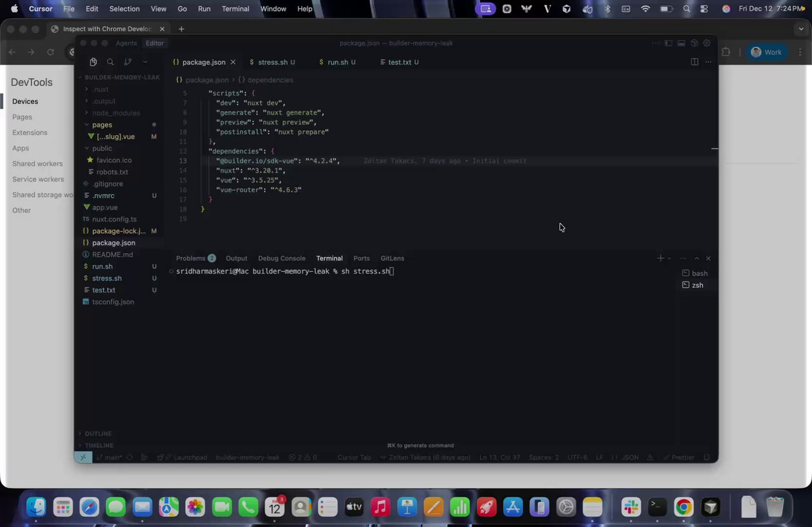This screenshot has width=812, height=527.
Task: Change the UTF-8 file encoding
Action: pyautogui.click(x=577, y=457)
